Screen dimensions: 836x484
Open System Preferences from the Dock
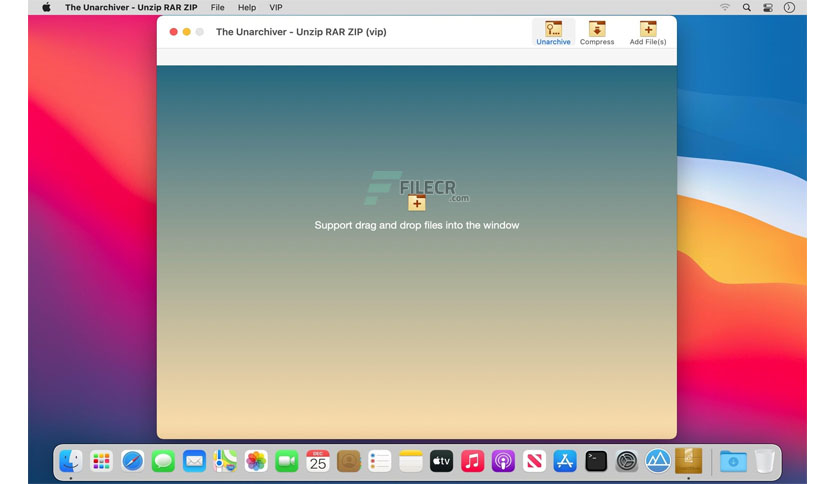(x=627, y=461)
